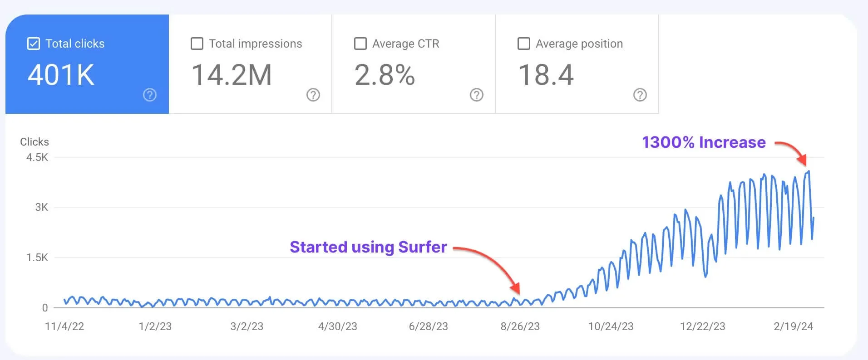Screen dimensions: 868x360
Task: Click the 401K total clicks value
Action: 61,75
